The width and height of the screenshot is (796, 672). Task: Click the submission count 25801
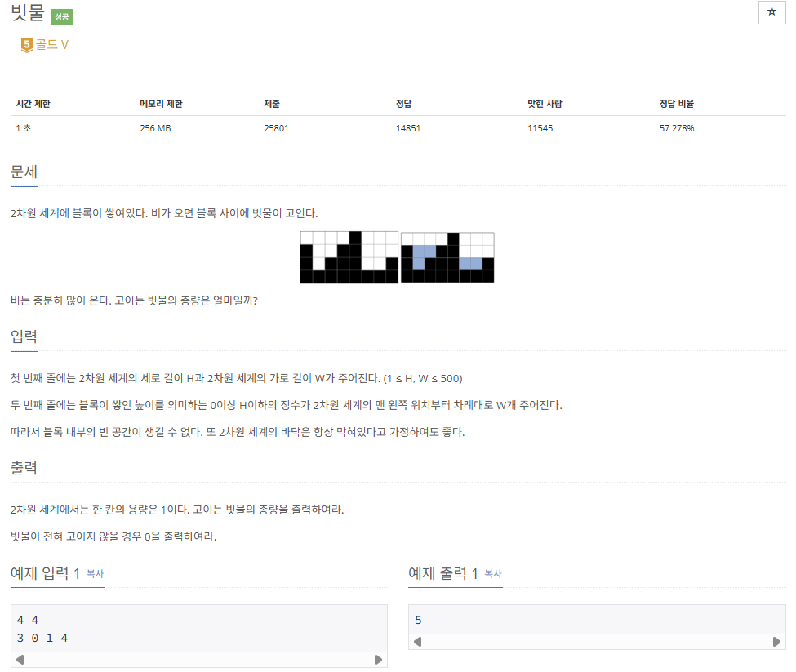tap(276, 128)
